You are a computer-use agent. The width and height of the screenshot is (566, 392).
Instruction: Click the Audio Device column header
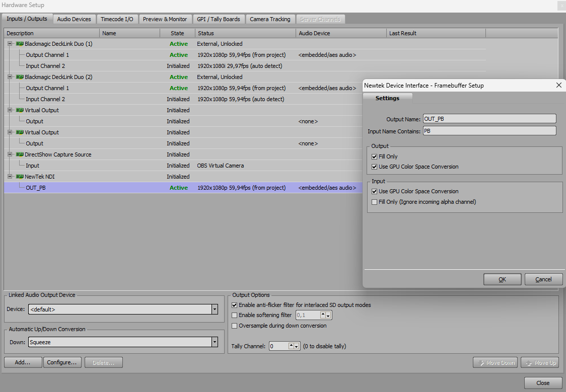click(x=341, y=33)
